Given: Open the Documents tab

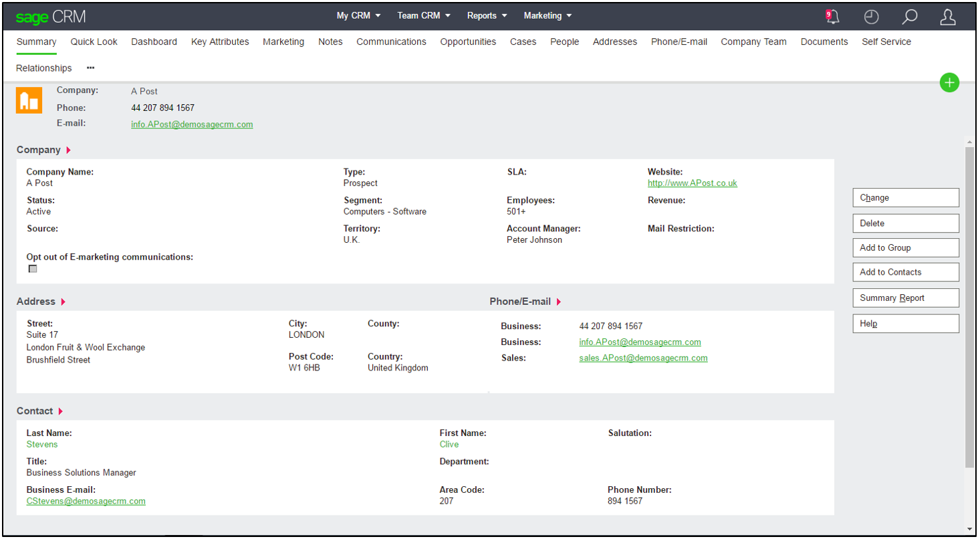Looking at the screenshot, I should click(824, 41).
